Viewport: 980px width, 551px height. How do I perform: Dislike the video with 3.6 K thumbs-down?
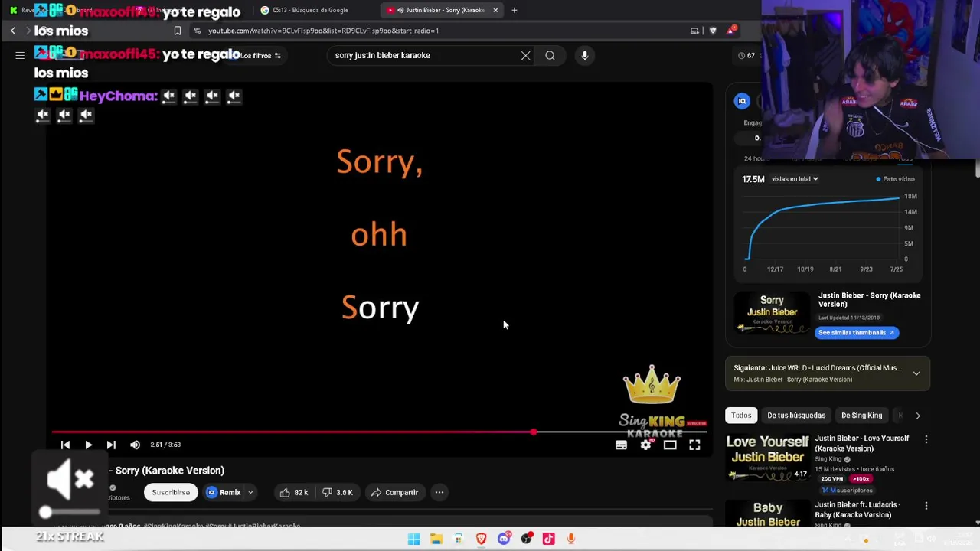338,492
